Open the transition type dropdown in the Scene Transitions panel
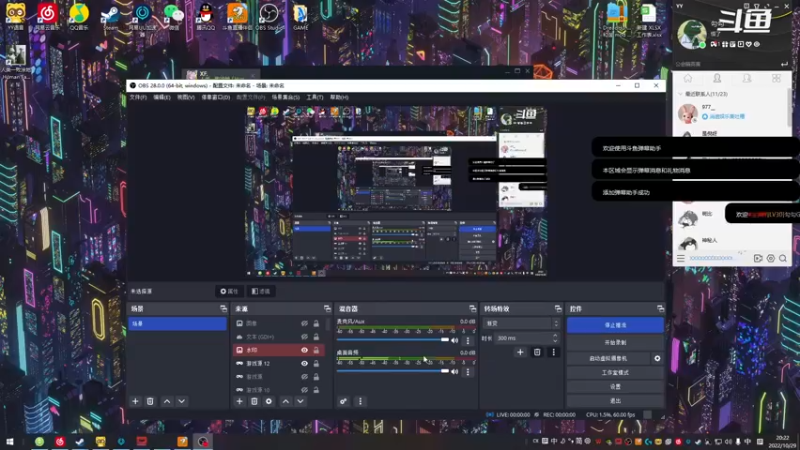800x450 pixels. coord(522,323)
